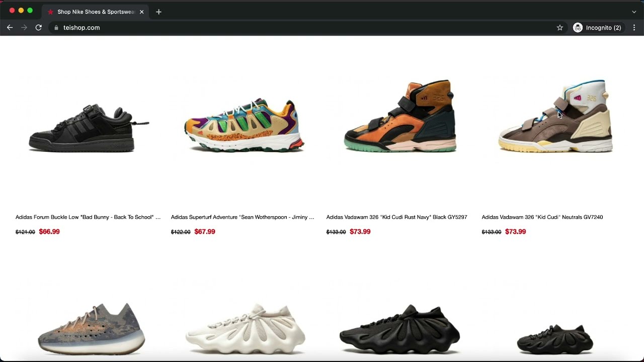Click the browser back arrow
The width and height of the screenshot is (644, 362).
point(10,28)
